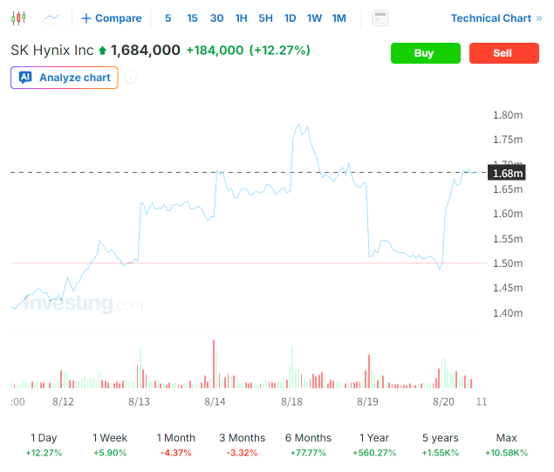The height and width of the screenshot is (472, 554).
Task: Click the 8/19 date axis label
Action: tap(367, 402)
